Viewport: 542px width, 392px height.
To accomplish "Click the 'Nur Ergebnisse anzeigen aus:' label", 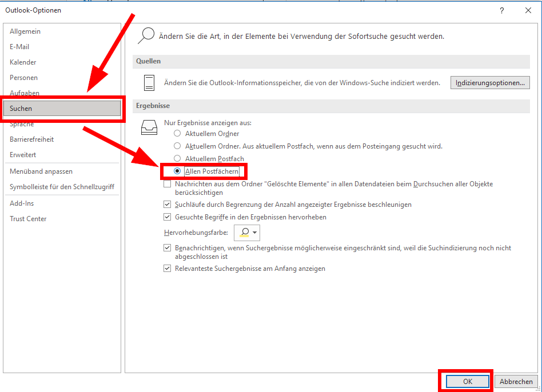I will [x=208, y=123].
